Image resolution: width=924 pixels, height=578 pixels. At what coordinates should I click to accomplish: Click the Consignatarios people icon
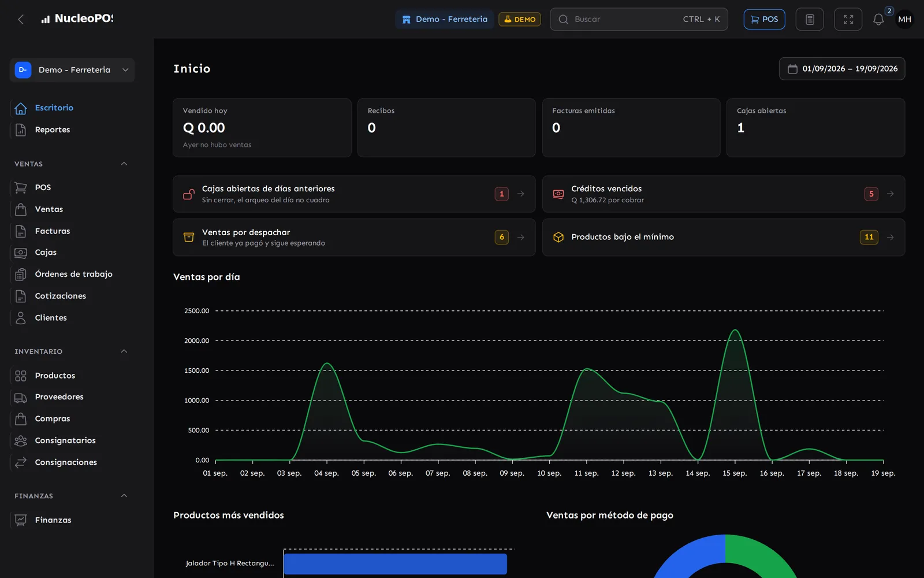click(x=21, y=440)
